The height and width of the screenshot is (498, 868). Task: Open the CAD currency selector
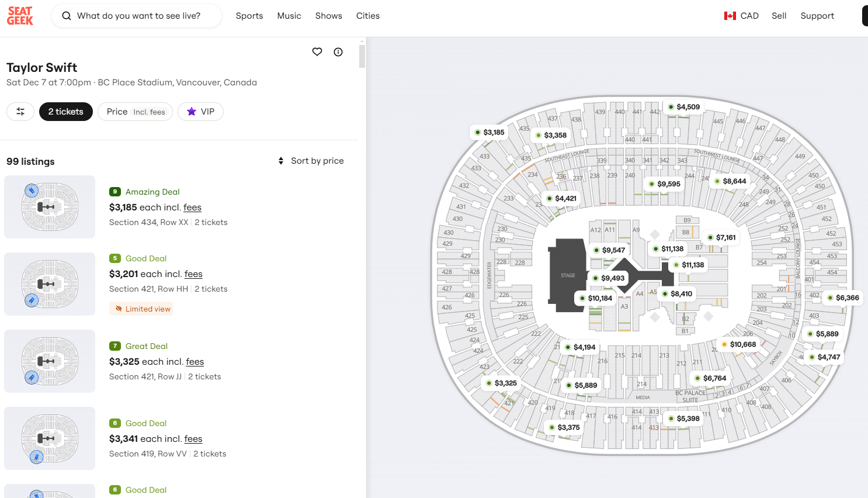pyautogui.click(x=749, y=16)
